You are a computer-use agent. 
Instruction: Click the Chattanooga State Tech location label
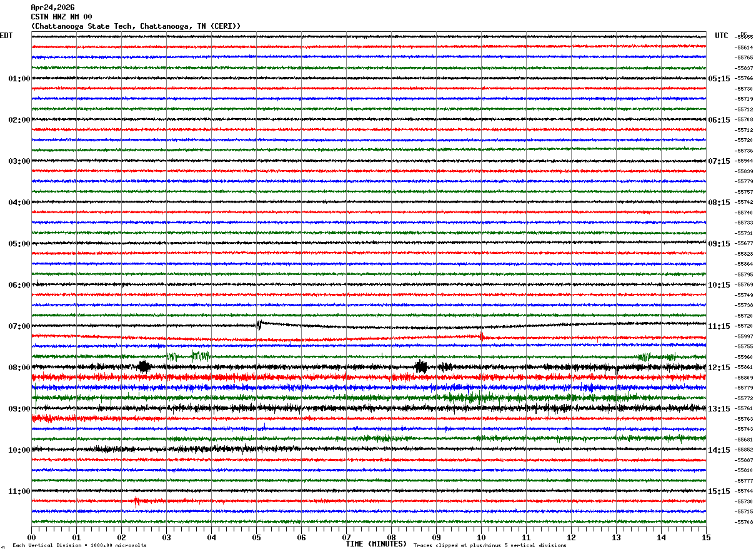pyautogui.click(x=136, y=26)
